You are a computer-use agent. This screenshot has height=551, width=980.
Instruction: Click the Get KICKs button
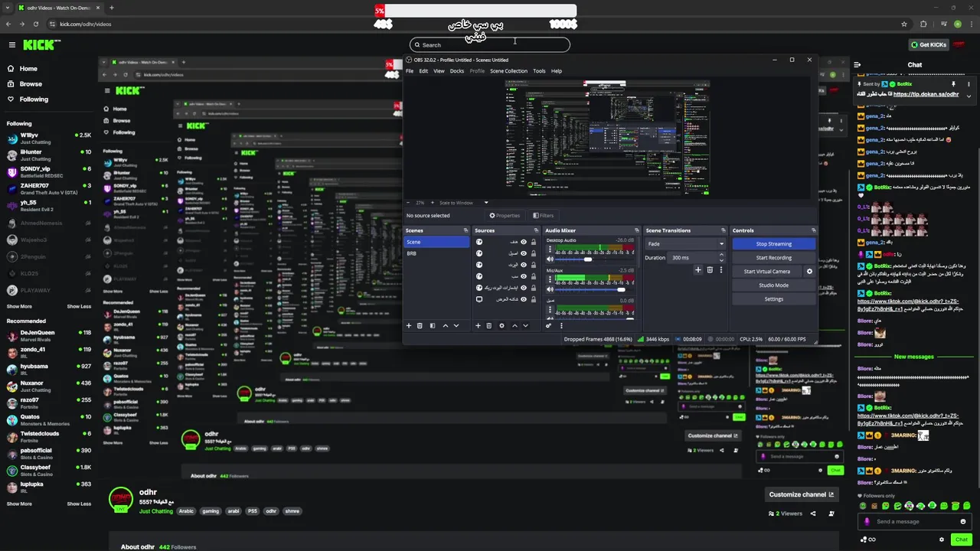[928, 44]
